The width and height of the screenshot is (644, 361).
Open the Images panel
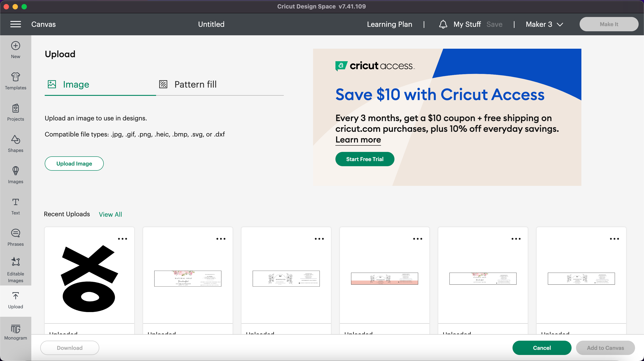(x=15, y=174)
